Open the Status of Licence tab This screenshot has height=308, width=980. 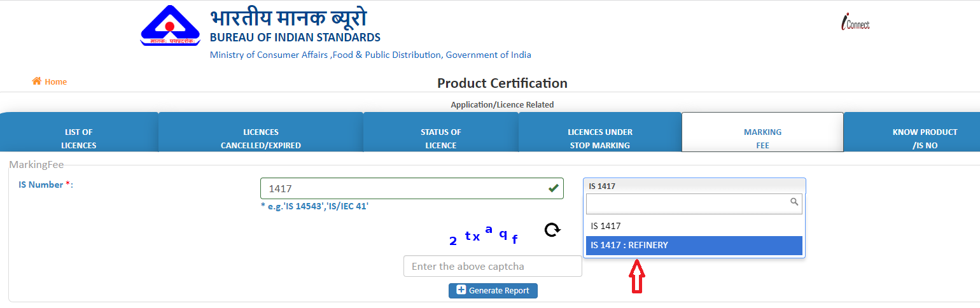[441, 132]
